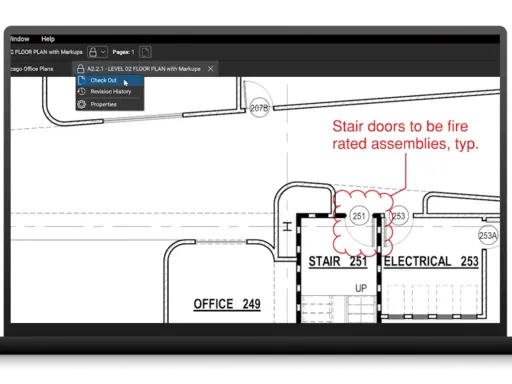Click the OFFICE 249 room label
512x384 pixels.
pyautogui.click(x=227, y=304)
